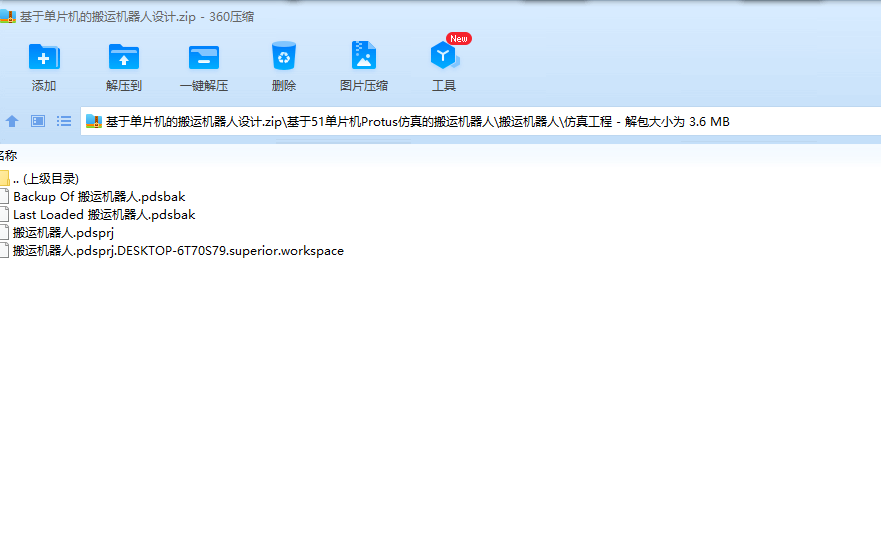Viewport: 881px width, 550px height.
Task: Click the folder icon of the 上级目录 row
Action: 4,179
